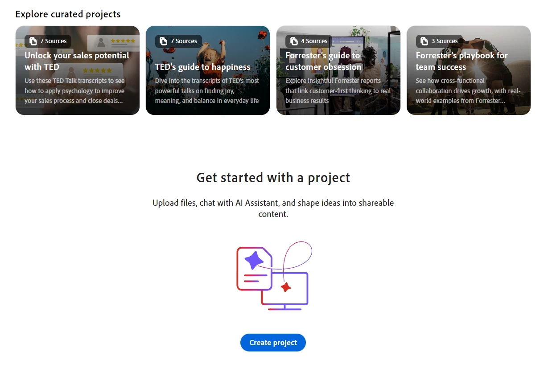The width and height of the screenshot is (544, 392).
Task: Click the Explore curated projects heading
Action: pyautogui.click(x=68, y=14)
